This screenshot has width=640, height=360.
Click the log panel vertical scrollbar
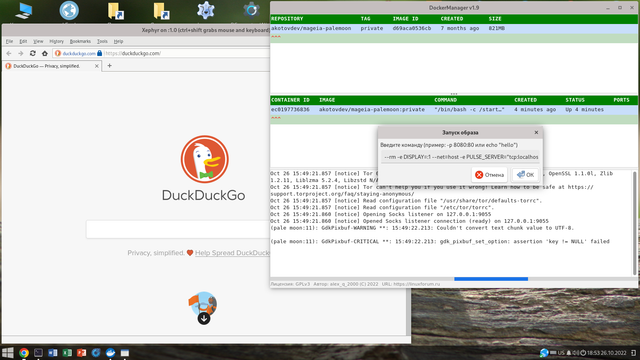pos(635,223)
